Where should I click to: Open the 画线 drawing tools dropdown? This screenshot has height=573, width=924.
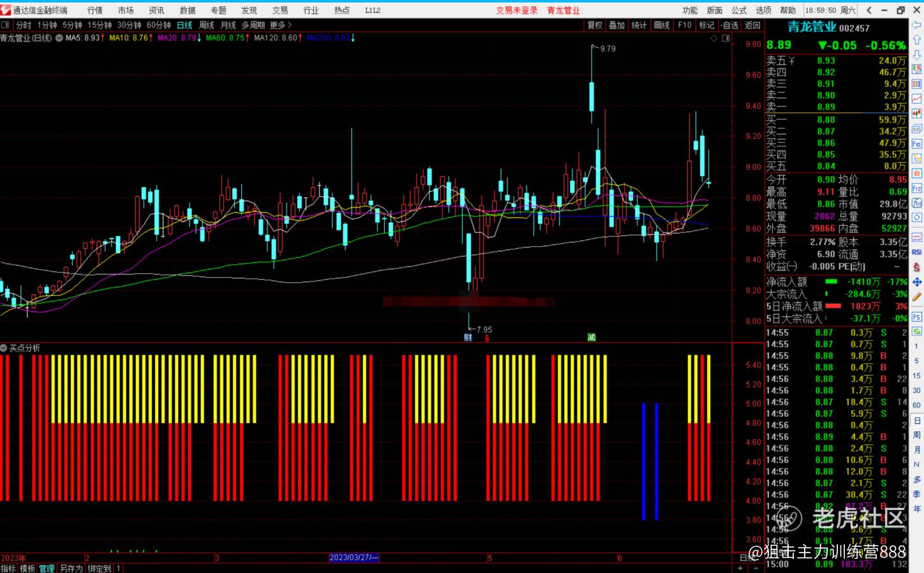662,25
